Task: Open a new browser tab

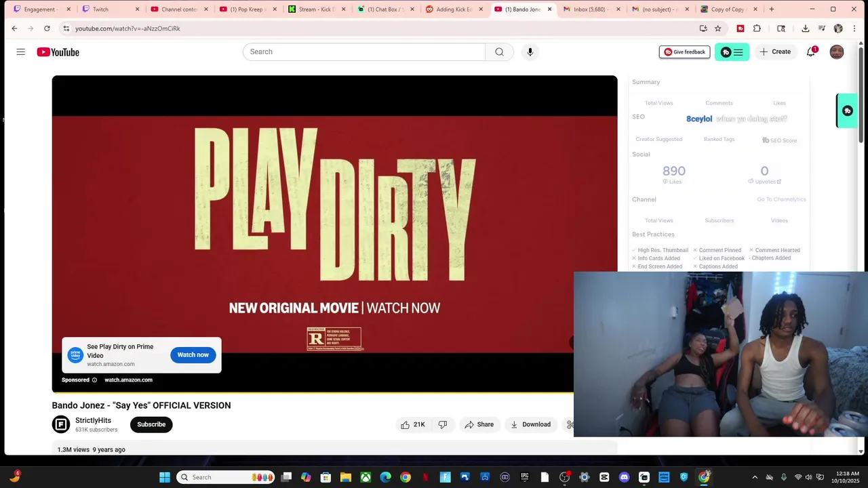Action: (772, 9)
